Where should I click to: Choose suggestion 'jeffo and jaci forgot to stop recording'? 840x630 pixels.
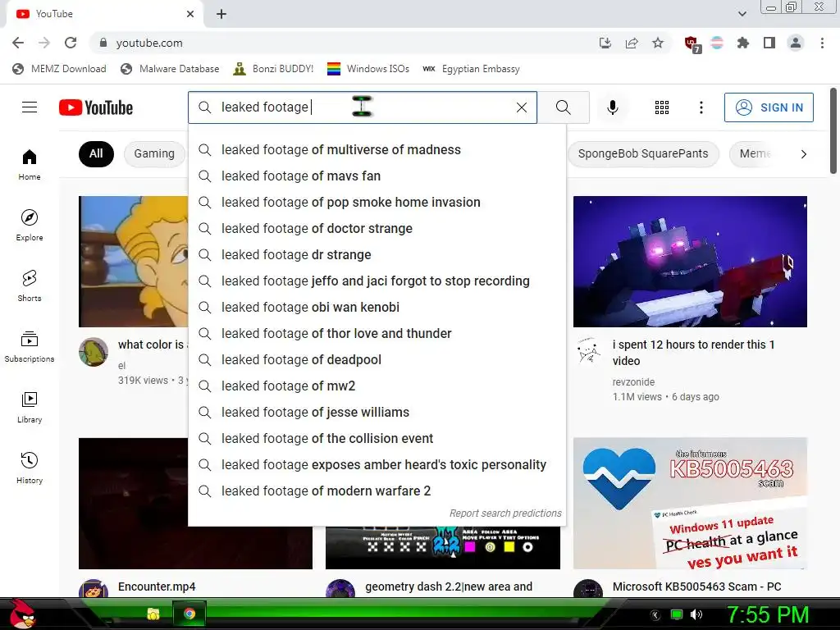(x=377, y=281)
